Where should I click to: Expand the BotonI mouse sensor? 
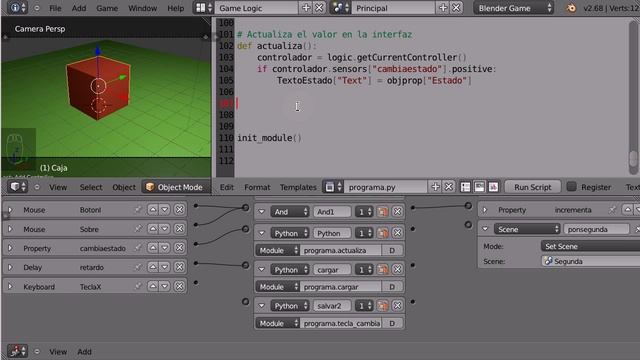click(10, 210)
